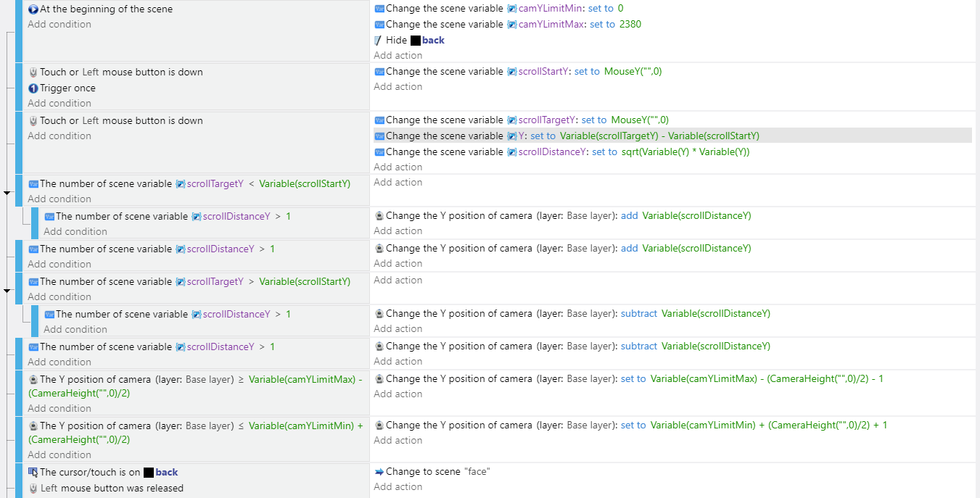Image resolution: width=980 pixels, height=498 pixels.
Task: Click camera icon of "set to Variable(camYLimitMax)" action
Action: 379,379
